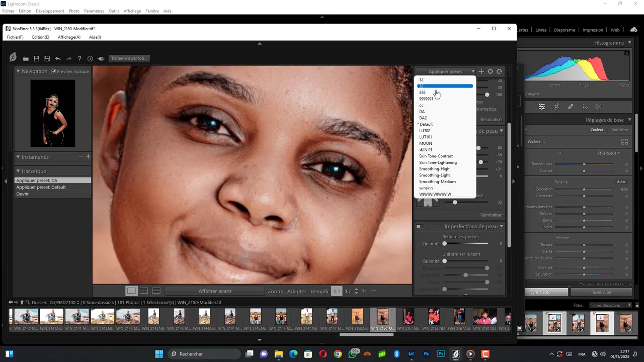Click the reset circular arrow icon

[499, 71]
